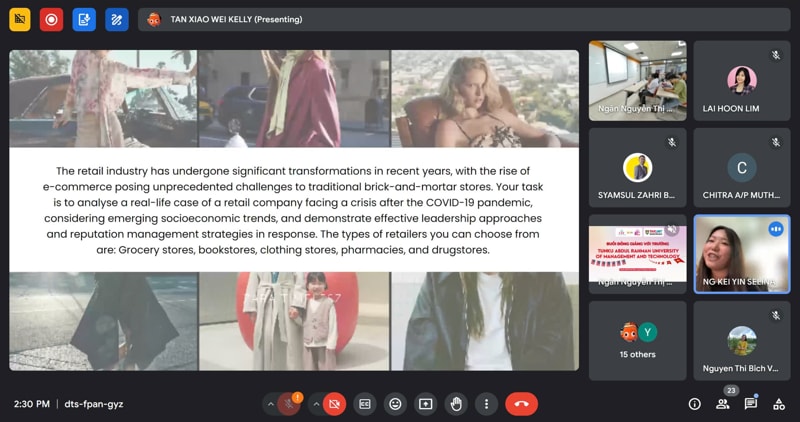Screen dimensions: 800x422
Task: Open the meeting details info icon
Action: click(x=695, y=404)
